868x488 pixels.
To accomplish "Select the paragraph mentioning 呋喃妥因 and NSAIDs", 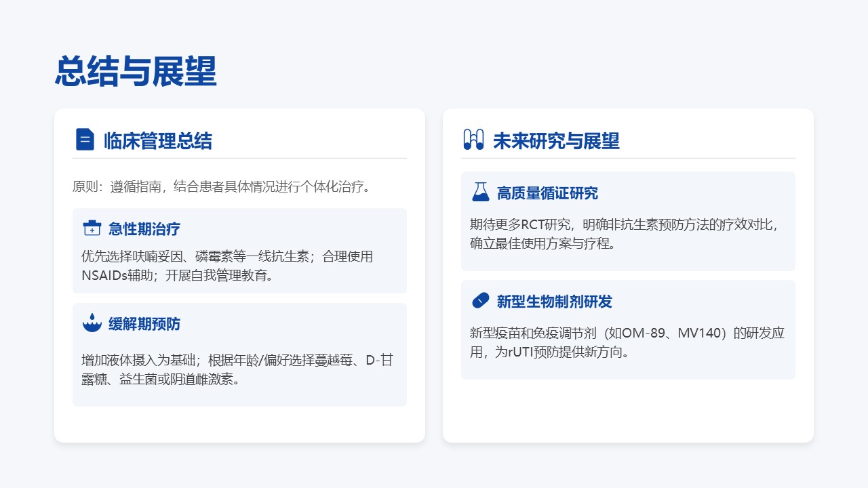I will point(227,266).
